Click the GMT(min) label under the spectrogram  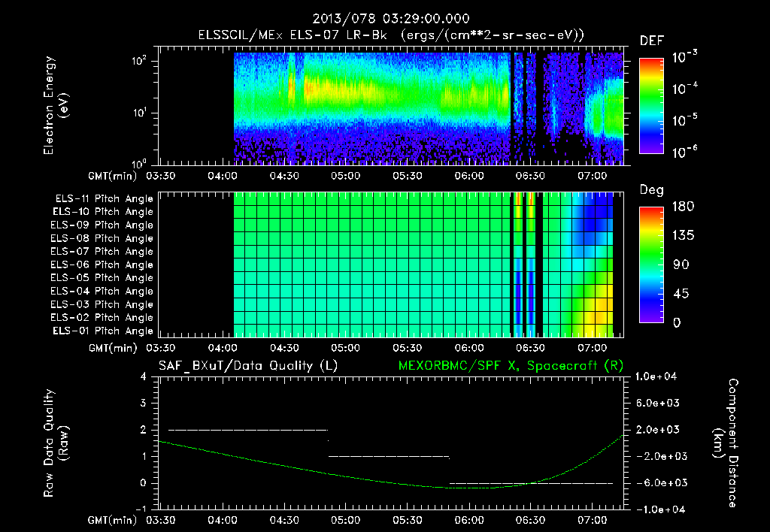tap(113, 176)
